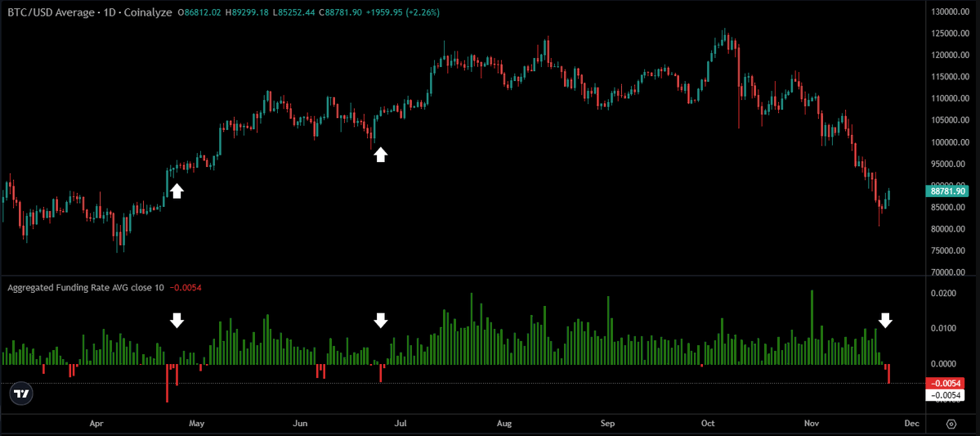
Task: Open chart settings gear icon
Action: pyautogui.click(x=951, y=424)
